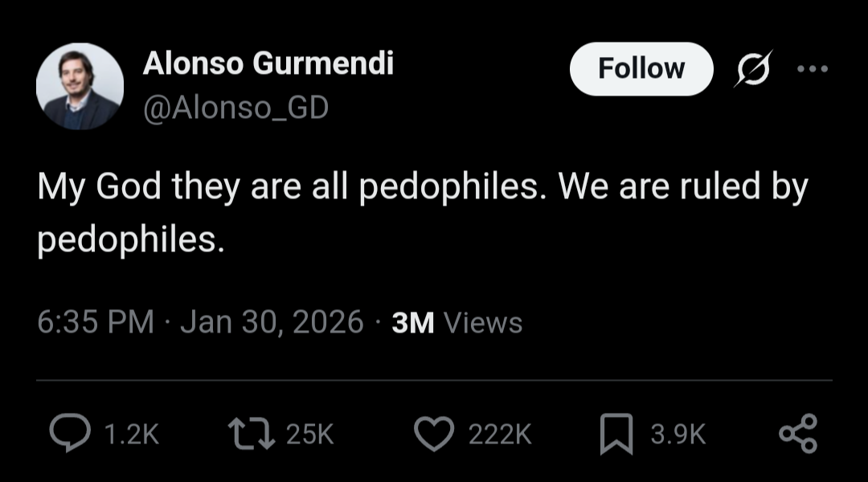Tap the repost arrows icon
Screen dimensions: 868x482
point(250,434)
